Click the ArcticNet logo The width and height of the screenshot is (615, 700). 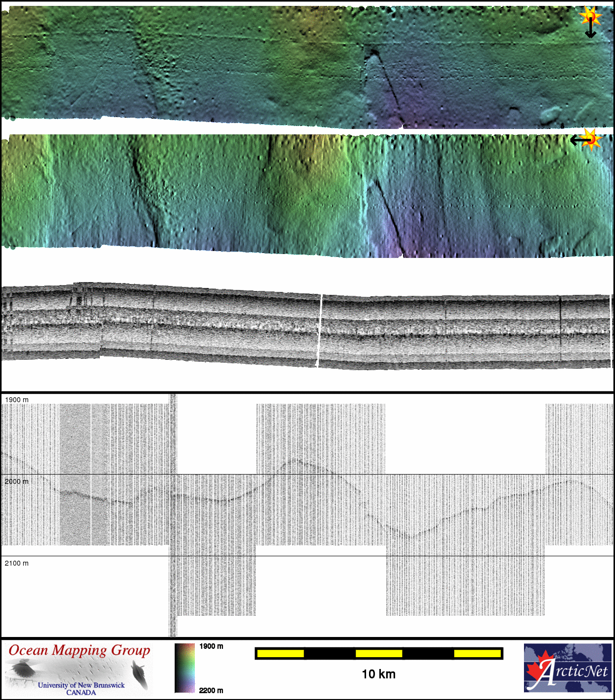coord(567,668)
